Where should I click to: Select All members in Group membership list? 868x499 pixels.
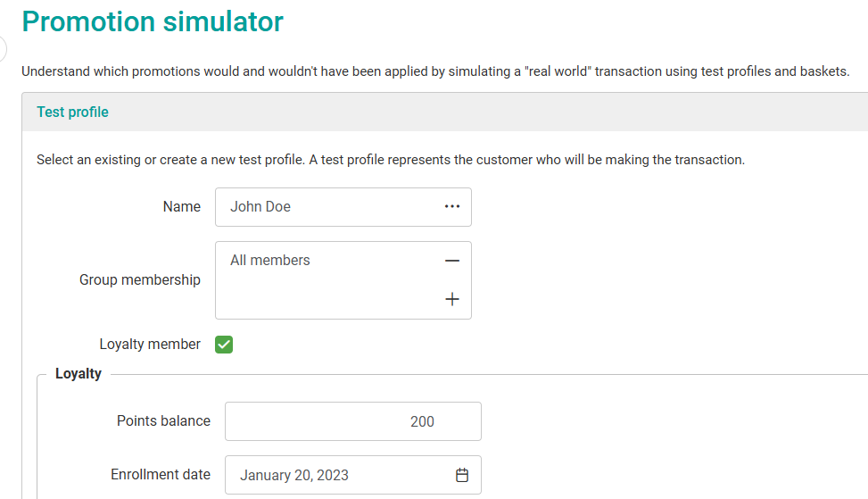270,261
